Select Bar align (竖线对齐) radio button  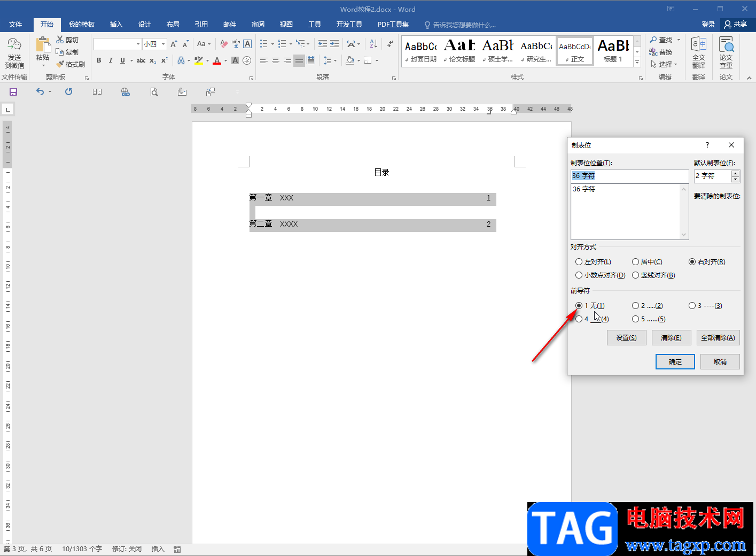pyautogui.click(x=636, y=275)
